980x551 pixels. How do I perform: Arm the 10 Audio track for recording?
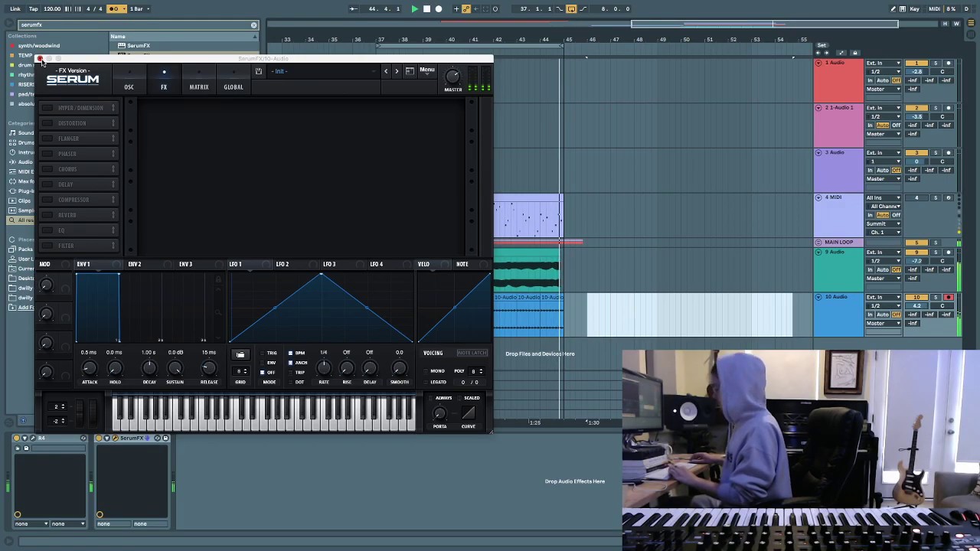(x=948, y=297)
